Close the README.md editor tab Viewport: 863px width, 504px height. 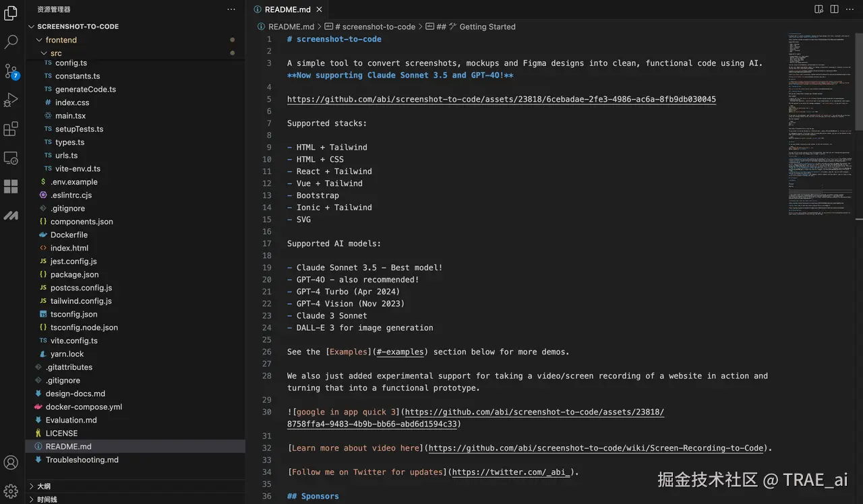(x=320, y=9)
